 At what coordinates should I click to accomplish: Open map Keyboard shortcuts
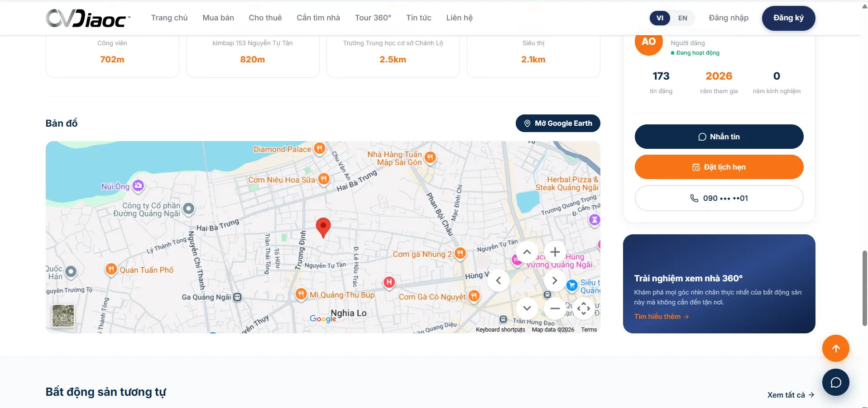[x=500, y=330]
